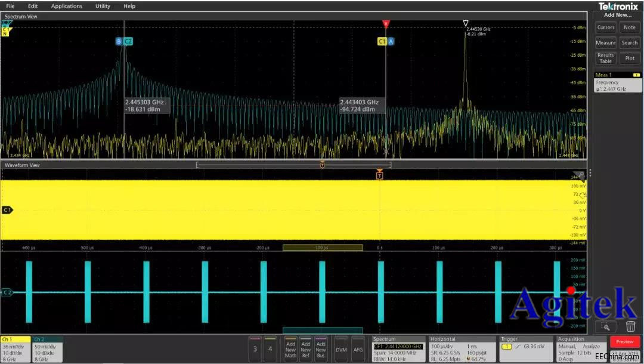The width and height of the screenshot is (644, 364).
Task: Click the 2.443403 GHz cursor readout
Action: pos(363,106)
